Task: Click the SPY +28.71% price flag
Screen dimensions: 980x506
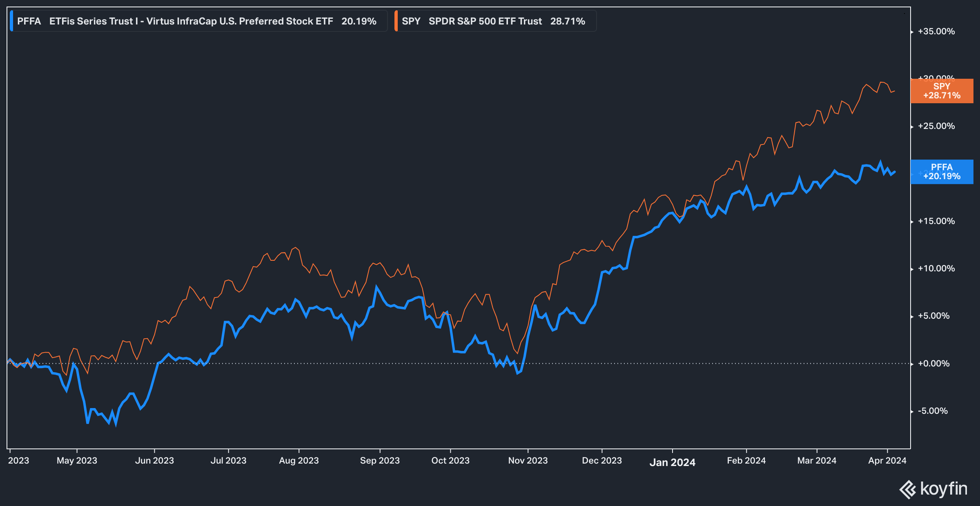Action: (941, 91)
